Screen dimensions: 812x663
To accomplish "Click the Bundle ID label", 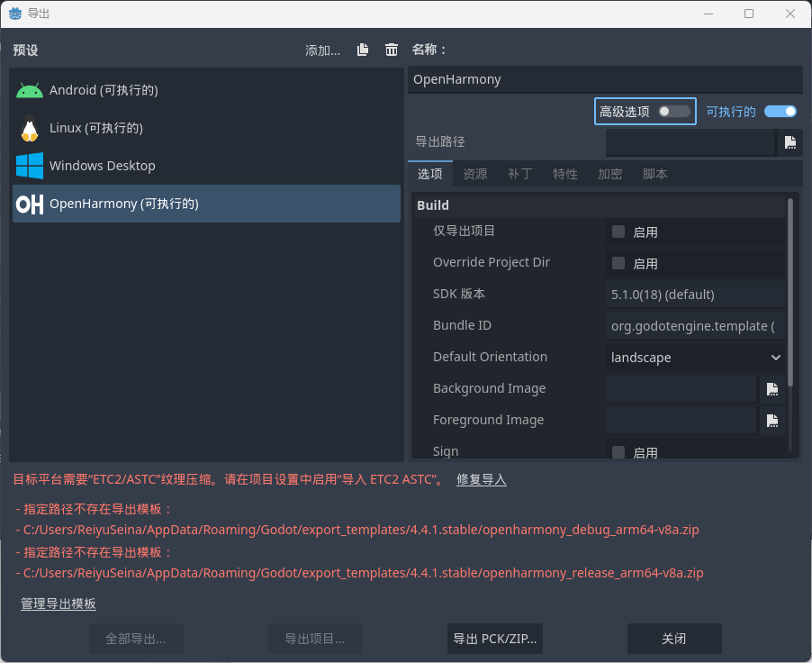I will tap(462, 325).
